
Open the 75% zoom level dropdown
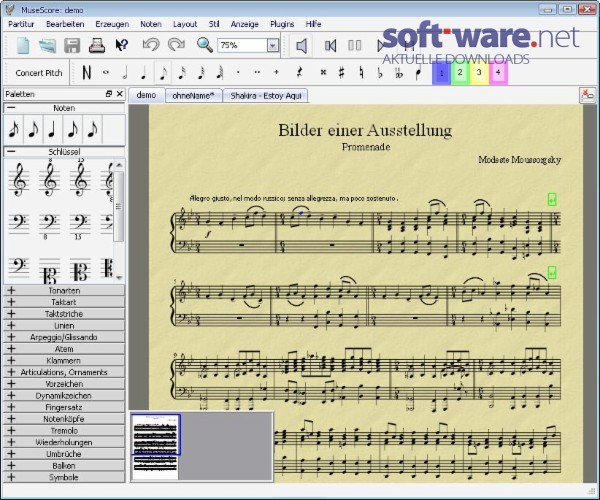click(x=272, y=46)
